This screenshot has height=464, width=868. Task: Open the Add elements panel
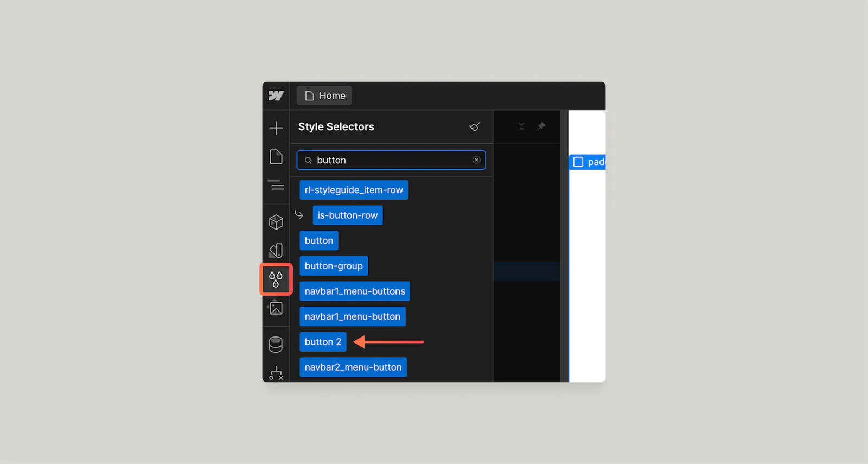[x=276, y=128]
